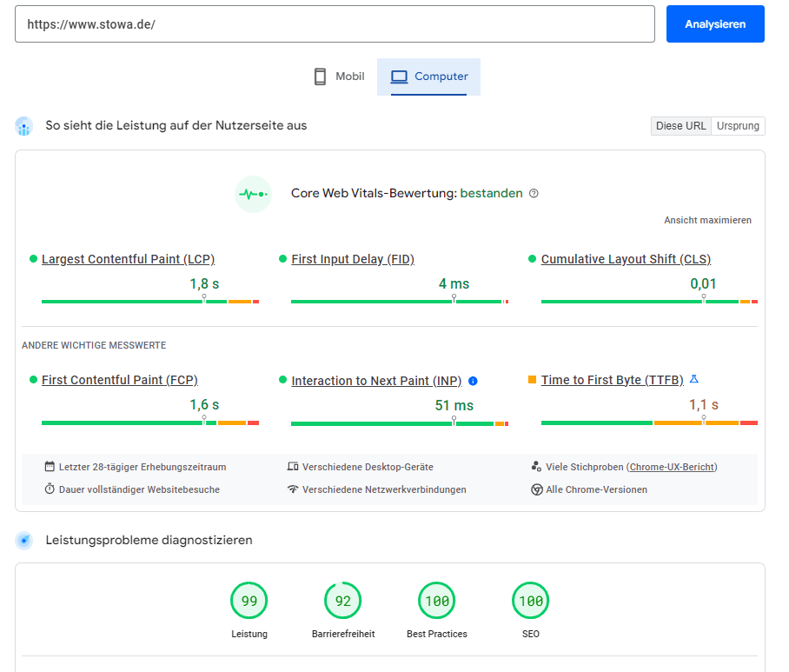Viewport: 789px width, 672px height.
Task: Click the FCP distribution bar
Action: point(150,422)
